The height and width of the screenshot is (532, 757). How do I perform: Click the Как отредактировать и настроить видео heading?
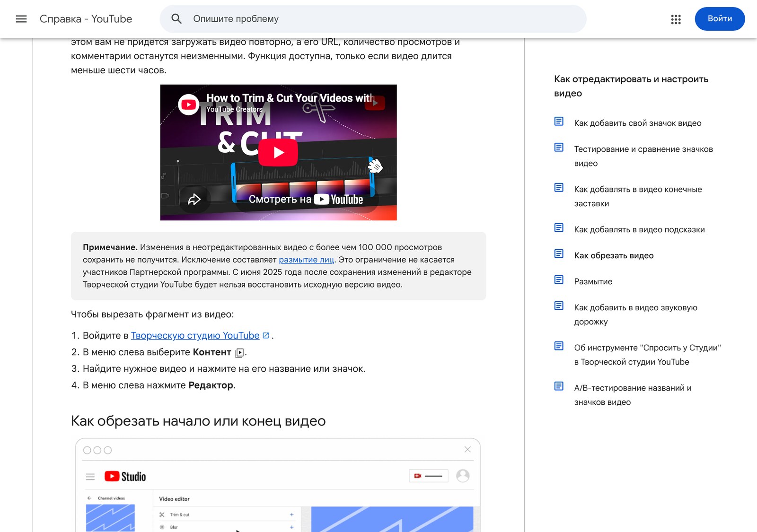[x=631, y=86]
